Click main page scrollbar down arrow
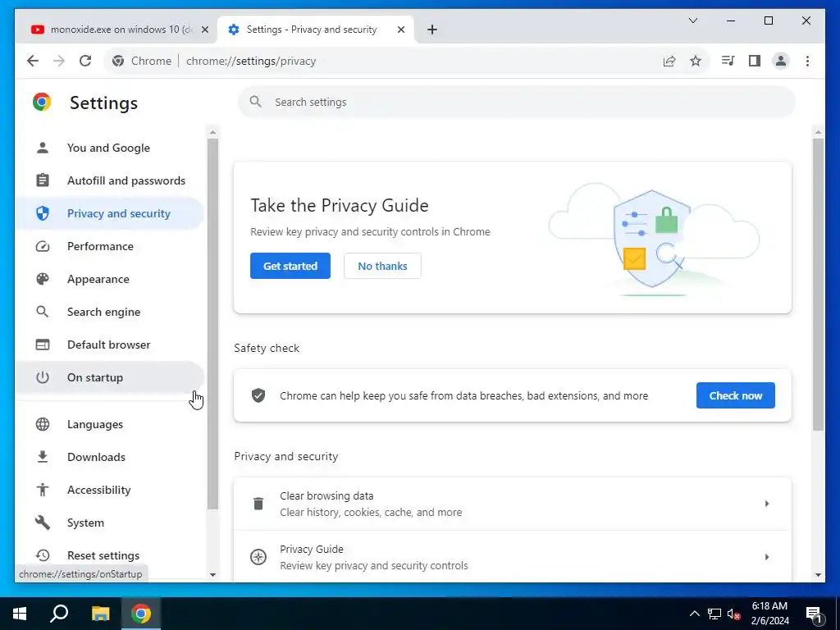The image size is (840, 630). coord(818,575)
